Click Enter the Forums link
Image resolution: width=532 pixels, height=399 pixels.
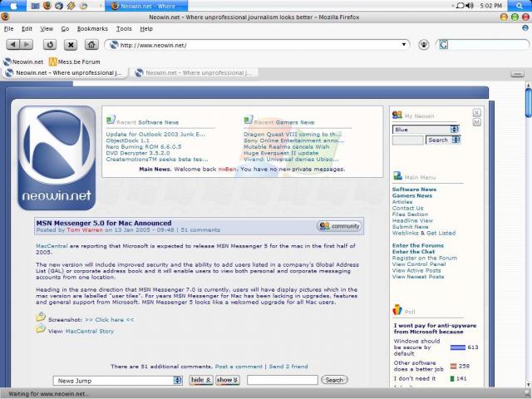[417, 245]
